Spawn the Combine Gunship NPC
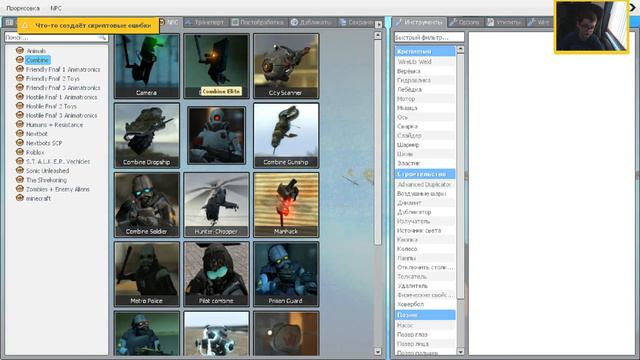 coord(286,136)
